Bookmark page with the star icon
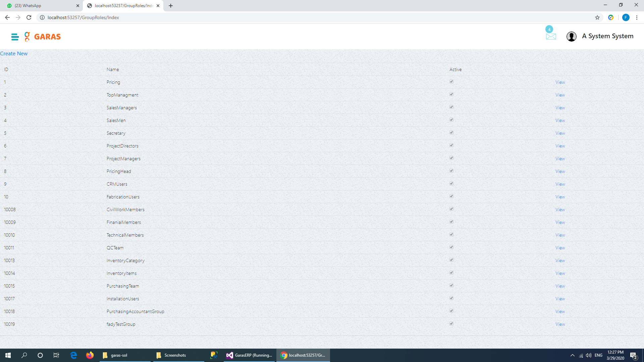This screenshot has height=362, width=644. tap(597, 17)
